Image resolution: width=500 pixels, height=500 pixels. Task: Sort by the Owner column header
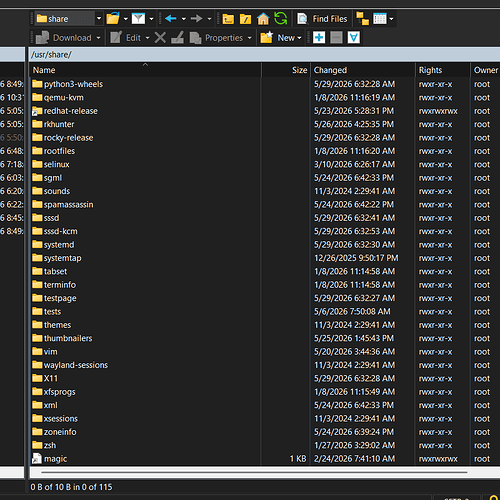coord(485,70)
